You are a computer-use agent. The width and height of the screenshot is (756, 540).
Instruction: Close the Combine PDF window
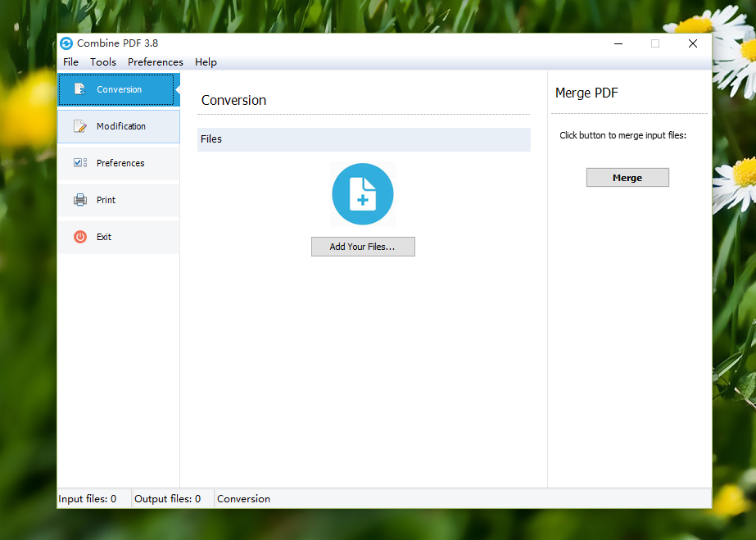(693, 43)
